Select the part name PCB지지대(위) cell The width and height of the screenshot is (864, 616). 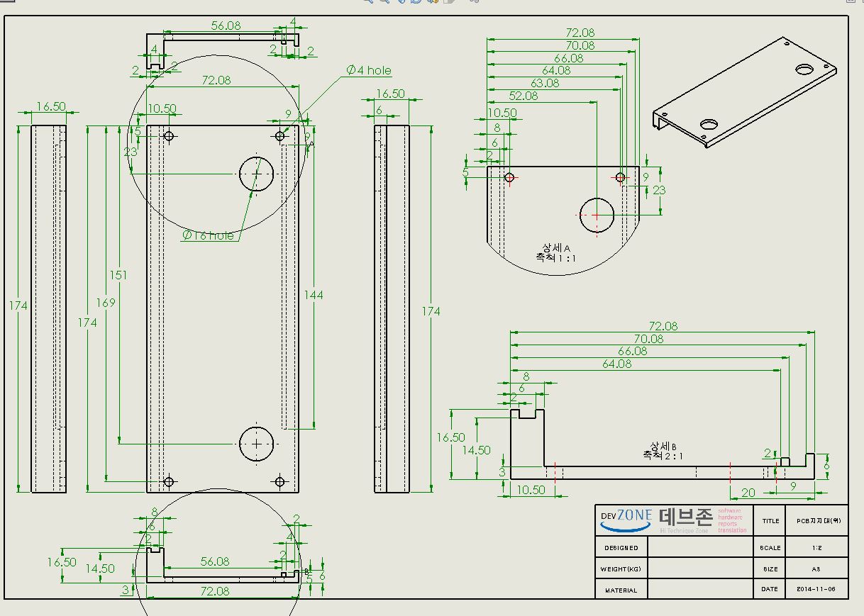pos(819,520)
